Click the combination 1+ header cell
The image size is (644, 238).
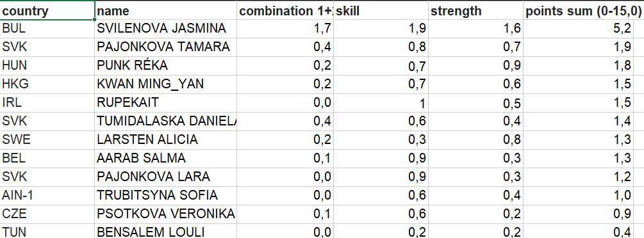click(285, 10)
